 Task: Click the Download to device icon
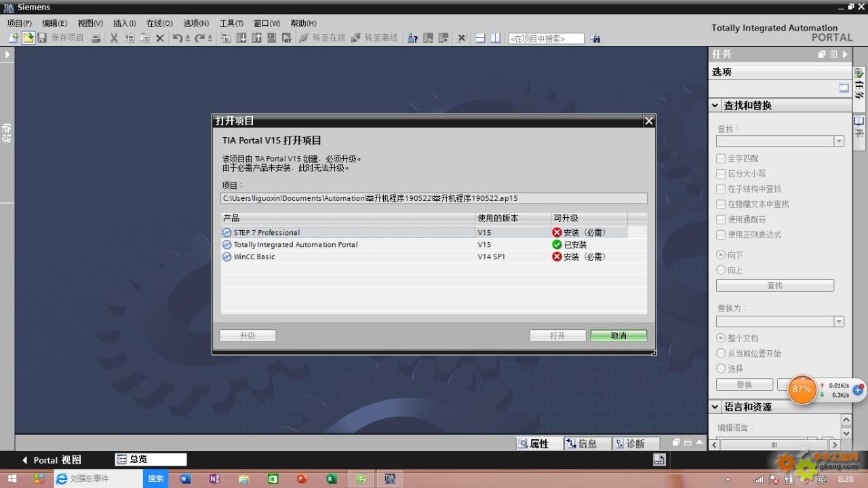click(241, 38)
